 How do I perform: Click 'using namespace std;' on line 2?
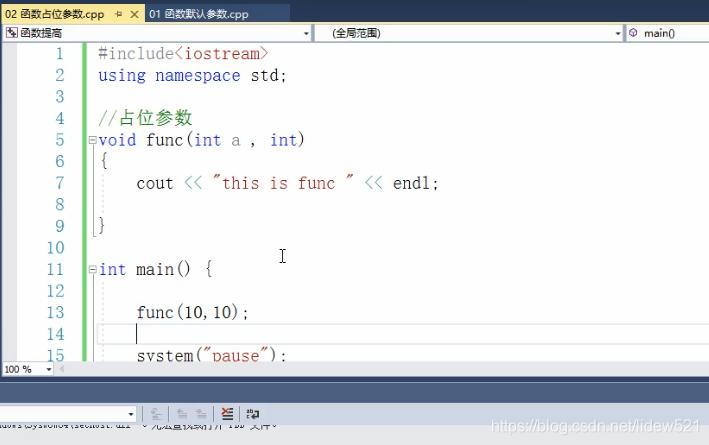(192, 76)
